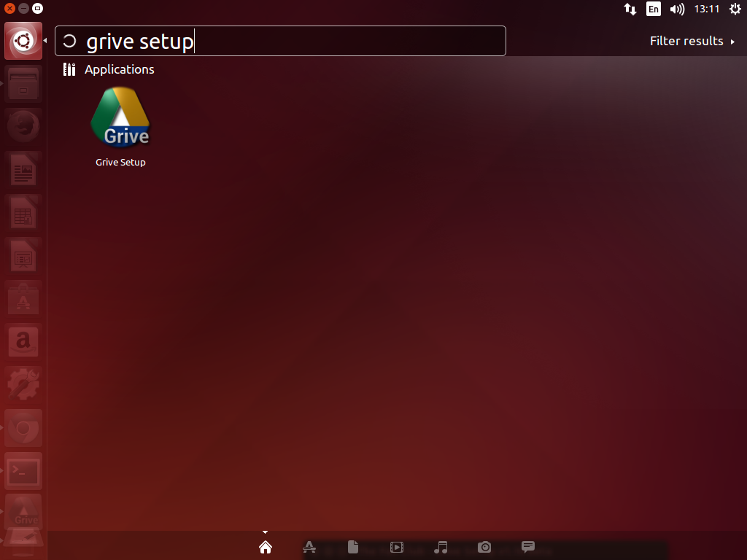This screenshot has width=747, height=560.
Task: Open LibreOffice Impress in the launcher
Action: coord(23,256)
